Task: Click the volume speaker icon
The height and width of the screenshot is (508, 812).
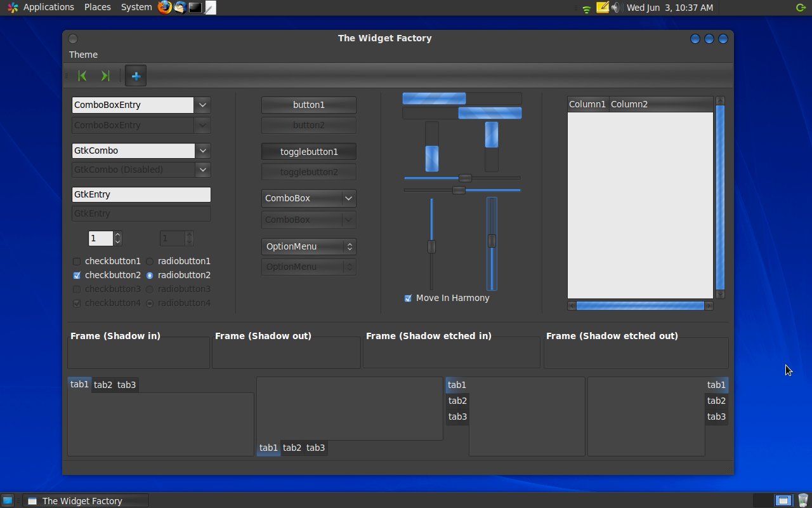Action: tap(615, 8)
